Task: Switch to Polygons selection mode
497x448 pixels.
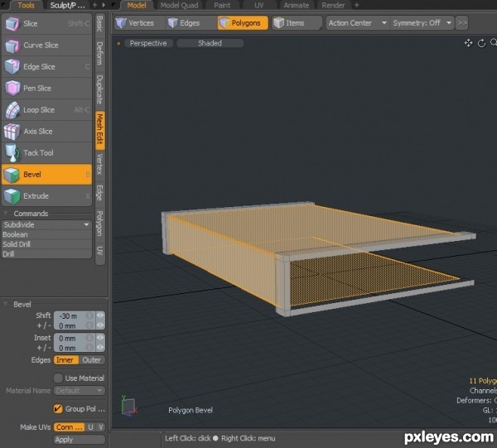Action: coord(243,23)
